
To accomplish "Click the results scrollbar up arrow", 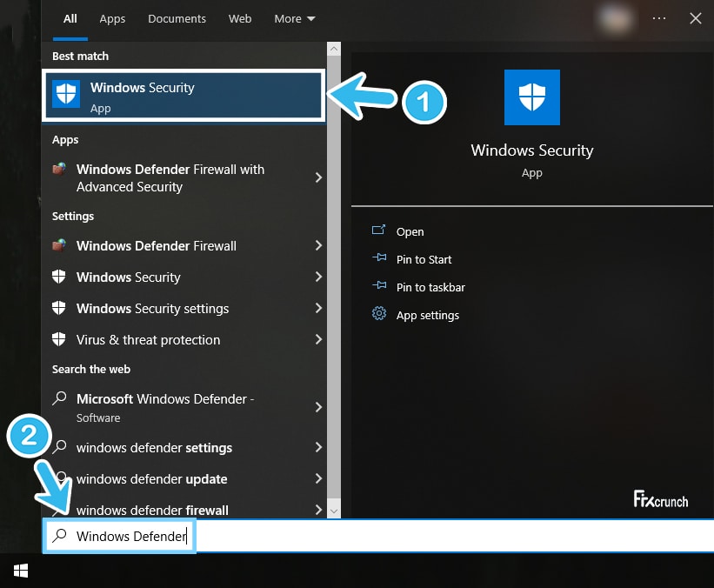I will coord(334,49).
